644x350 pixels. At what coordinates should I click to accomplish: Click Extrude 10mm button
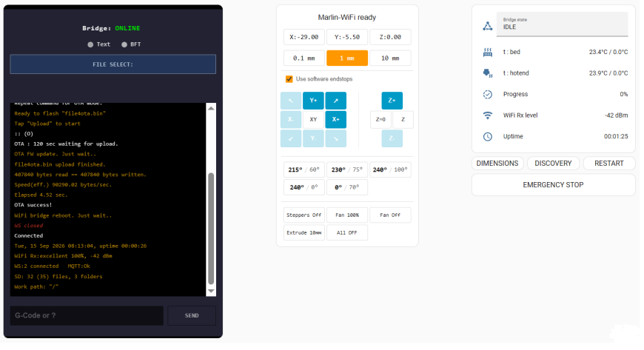tap(304, 233)
